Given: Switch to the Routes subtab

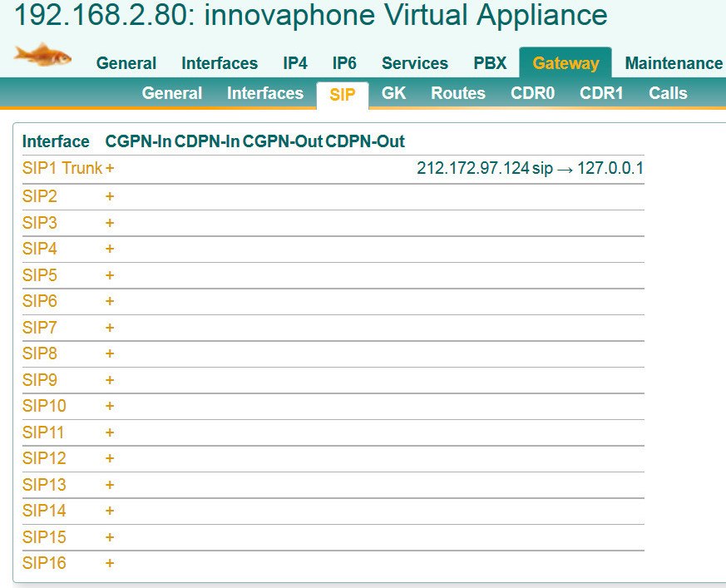Looking at the screenshot, I should (x=457, y=93).
